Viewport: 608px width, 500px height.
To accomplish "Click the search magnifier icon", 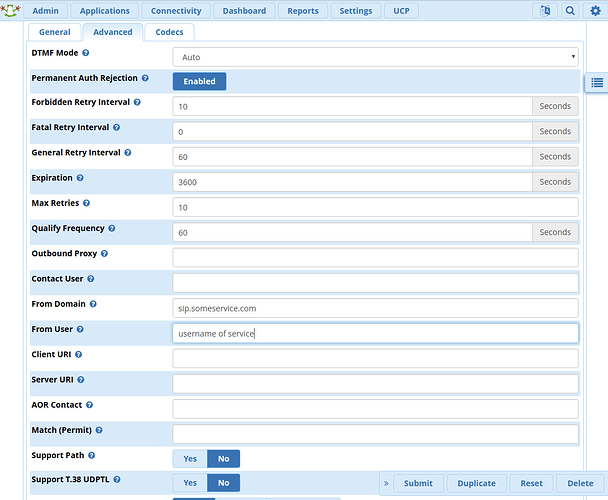I will click(570, 11).
